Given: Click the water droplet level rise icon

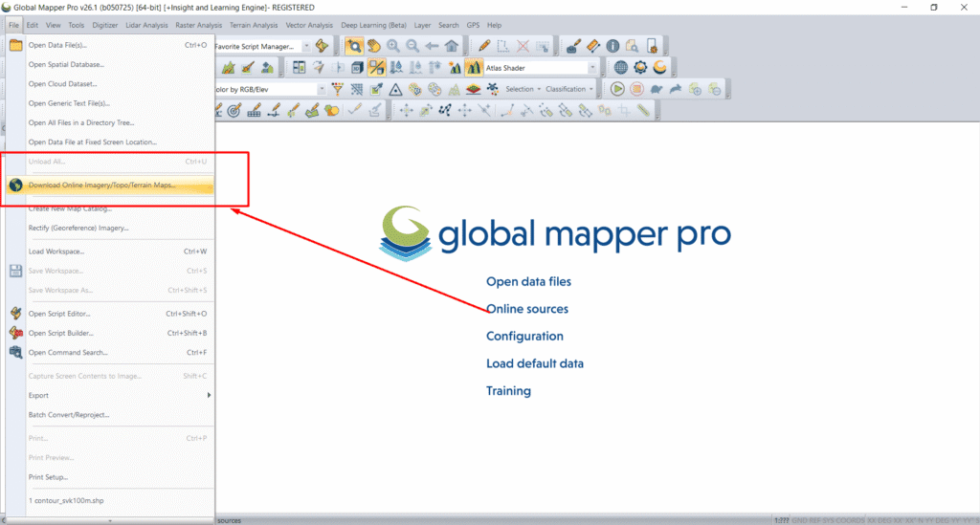Looking at the screenshot, I should (x=396, y=68).
